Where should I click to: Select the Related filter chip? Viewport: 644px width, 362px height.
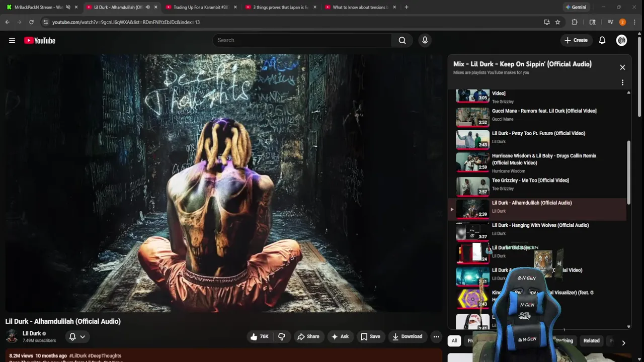point(591,340)
